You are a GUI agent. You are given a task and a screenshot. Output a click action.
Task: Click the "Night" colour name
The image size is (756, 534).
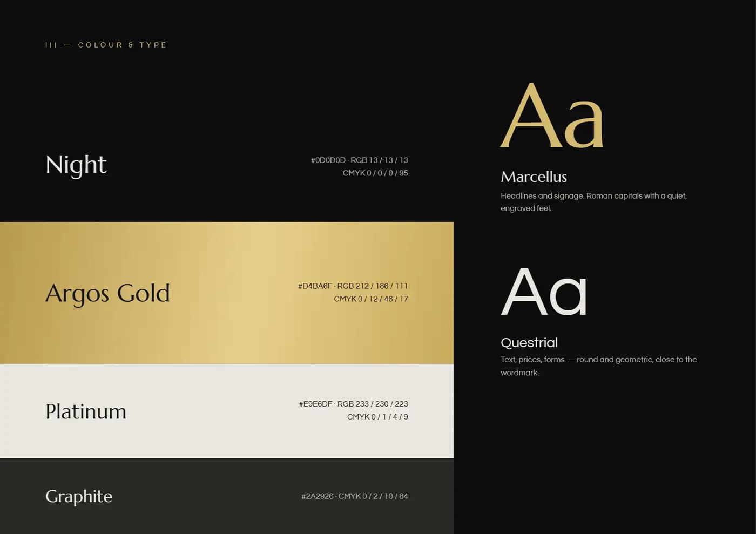[x=76, y=165]
